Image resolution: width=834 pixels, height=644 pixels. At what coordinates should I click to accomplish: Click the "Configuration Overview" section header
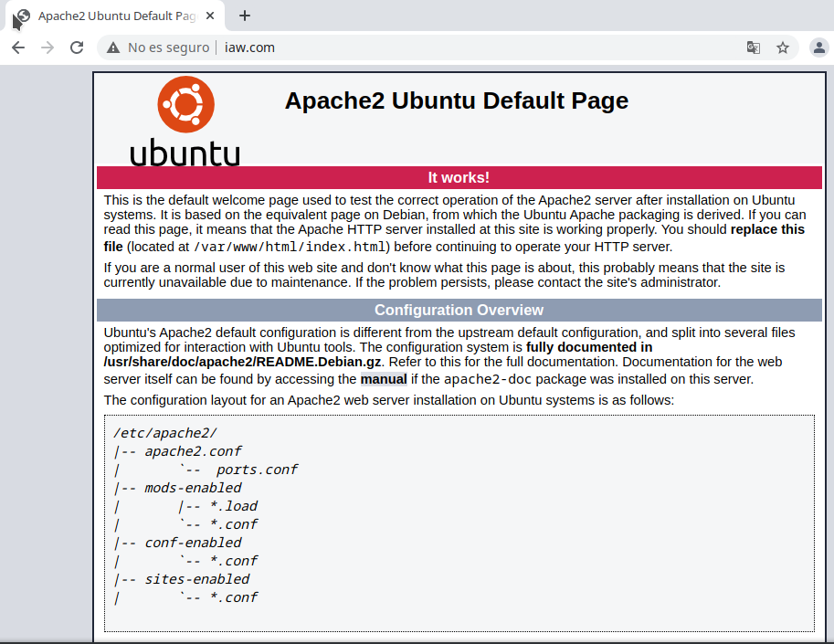tap(459, 310)
